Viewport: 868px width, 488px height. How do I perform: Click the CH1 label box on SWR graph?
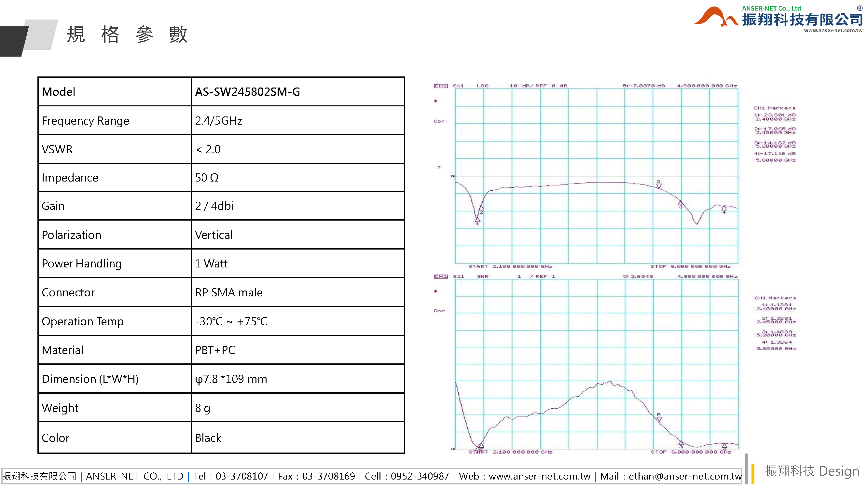tap(440, 277)
